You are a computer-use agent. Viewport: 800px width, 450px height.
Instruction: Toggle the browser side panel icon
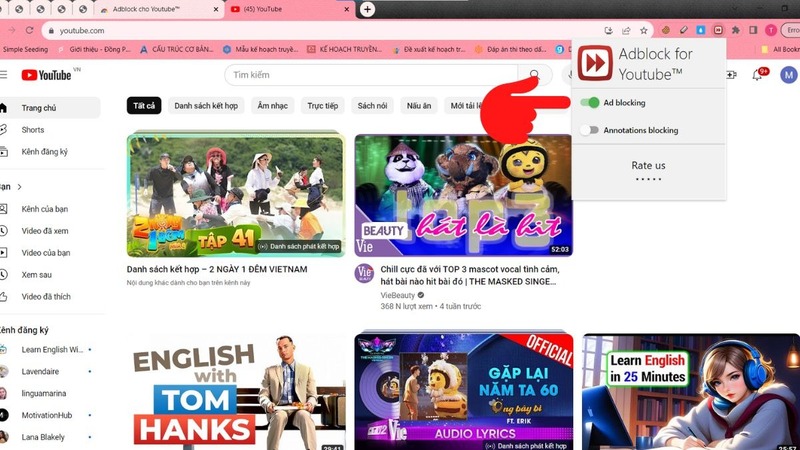tap(753, 31)
